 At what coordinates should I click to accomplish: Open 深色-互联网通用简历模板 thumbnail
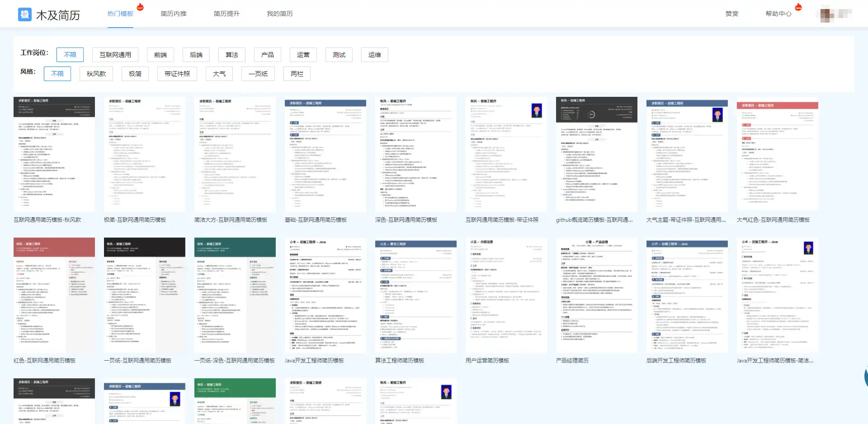tap(416, 154)
